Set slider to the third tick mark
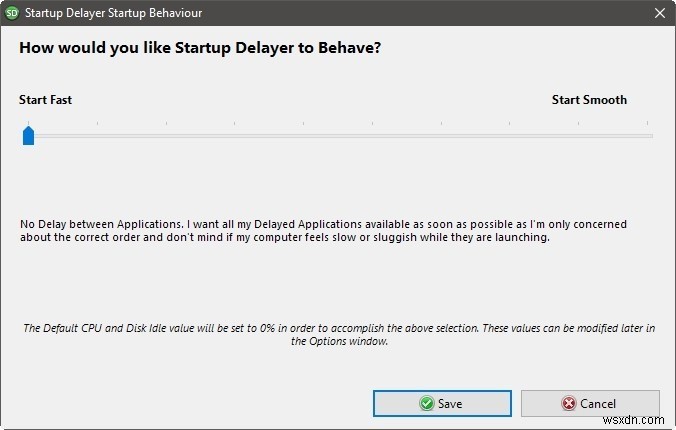 [167, 135]
